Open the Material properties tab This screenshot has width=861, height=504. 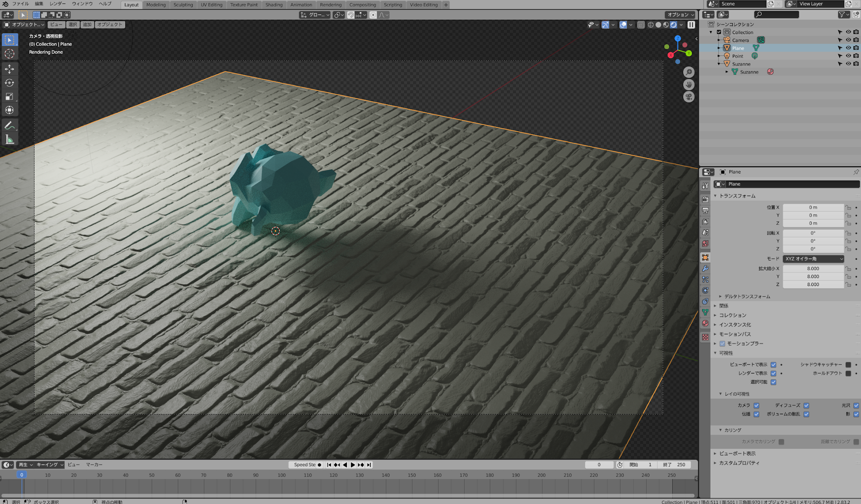coord(705,323)
